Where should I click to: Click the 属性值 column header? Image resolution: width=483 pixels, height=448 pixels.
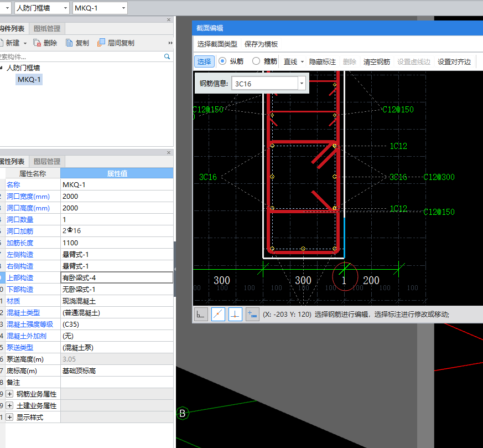117,173
